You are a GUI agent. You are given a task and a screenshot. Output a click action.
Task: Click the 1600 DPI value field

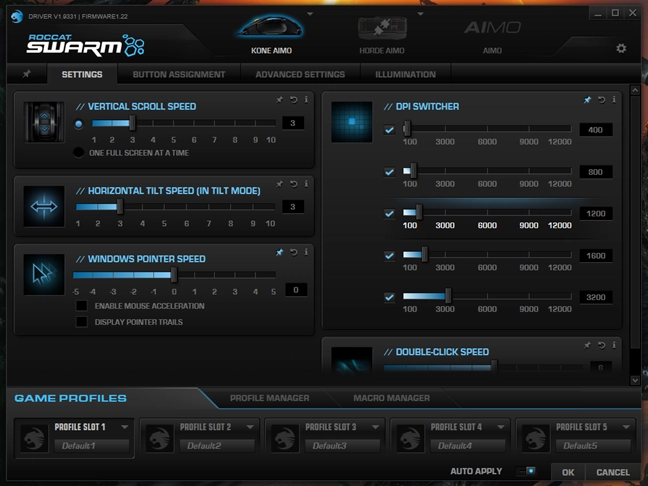coord(596,255)
